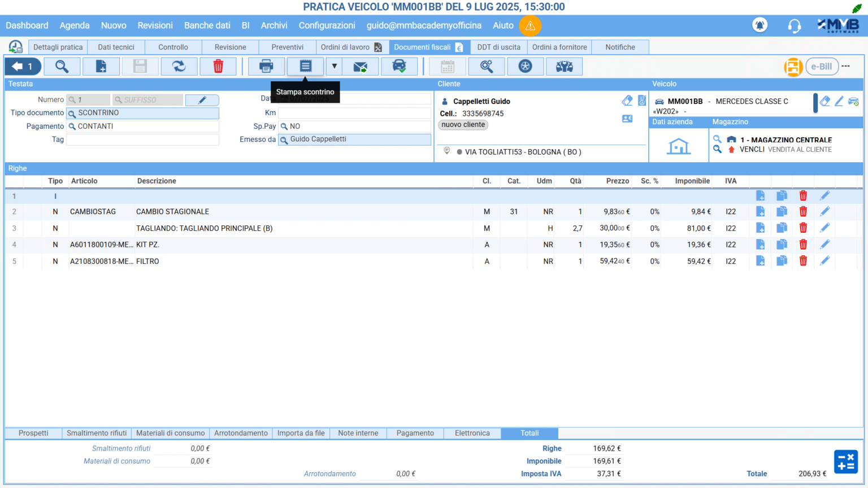The width and height of the screenshot is (868, 488).
Task: Click the magnifier search toolbar button
Action: coord(62,66)
